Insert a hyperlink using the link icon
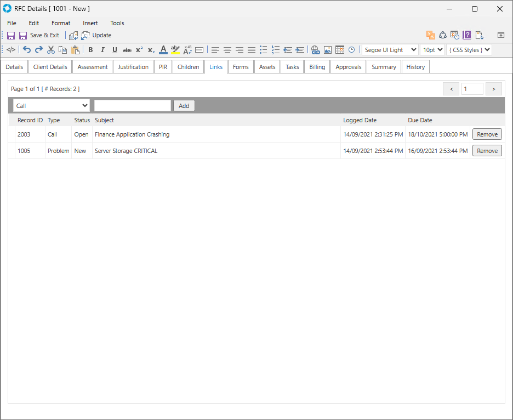 (315, 50)
